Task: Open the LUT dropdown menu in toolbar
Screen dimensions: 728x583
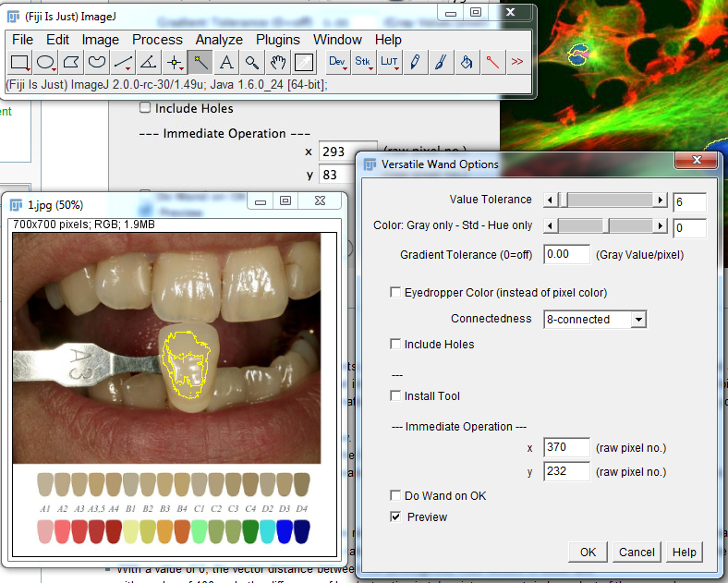Action: (x=390, y=62)
